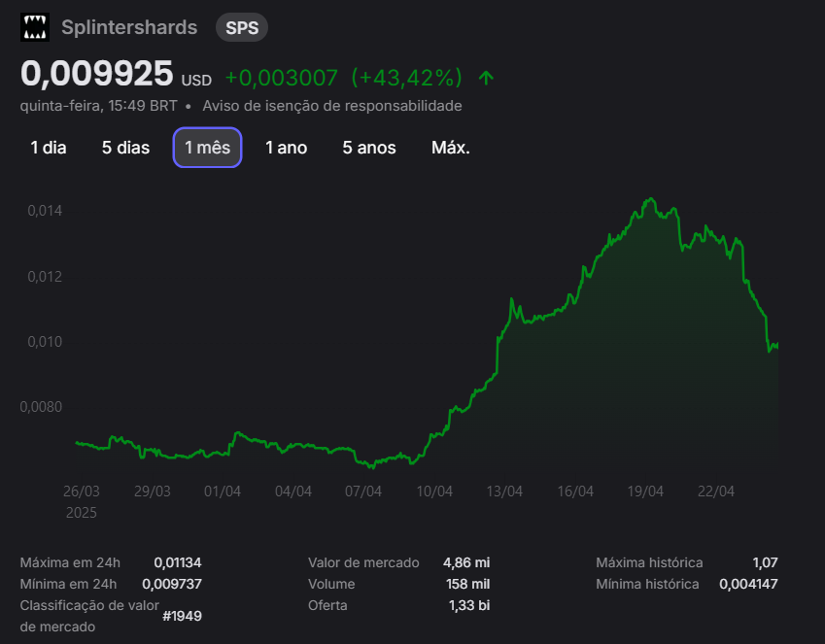Viewport: 825px width, 644px height.
Task: Click the Máxima histórica label
Action: click(649, 563)
